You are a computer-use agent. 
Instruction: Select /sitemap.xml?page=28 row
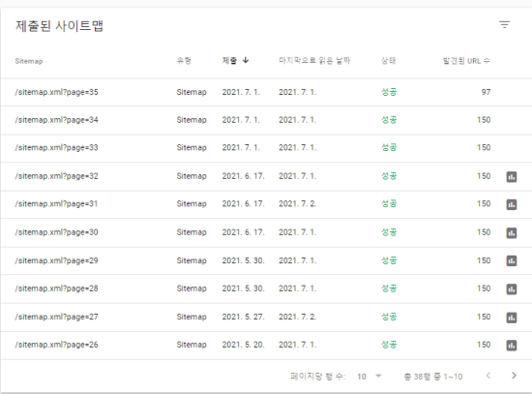point(266,288)
